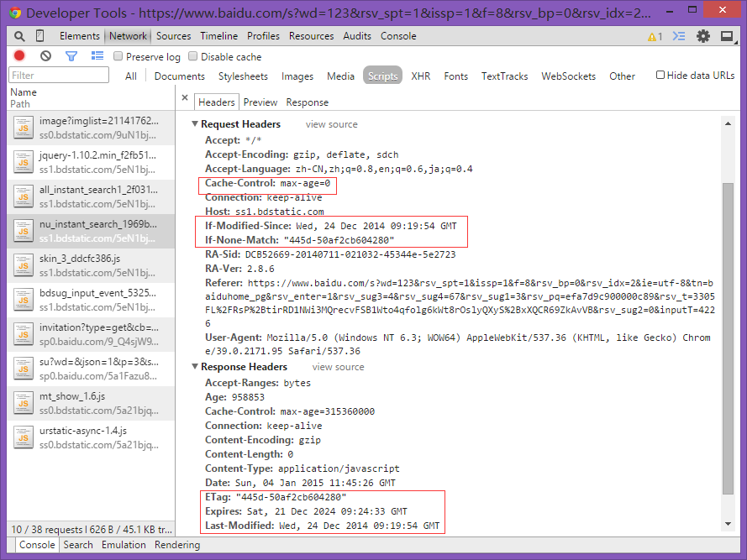747x560 pixels.
Task: Open DevTools settings gear
Action: [x=703, y=36]
